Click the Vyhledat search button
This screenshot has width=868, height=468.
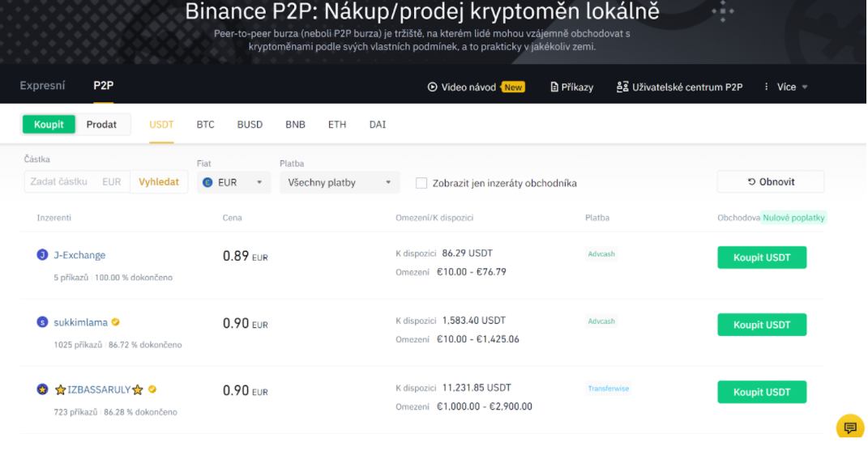(159, 181)
